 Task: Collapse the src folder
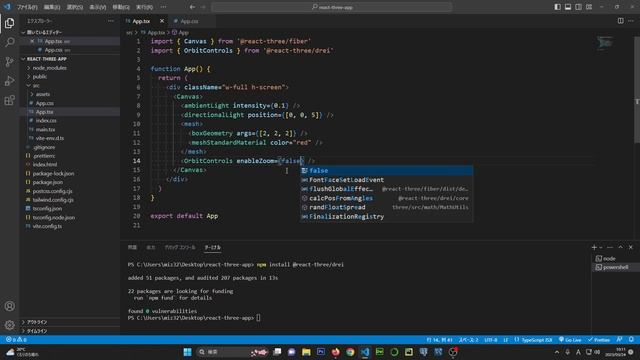[36, 85]
